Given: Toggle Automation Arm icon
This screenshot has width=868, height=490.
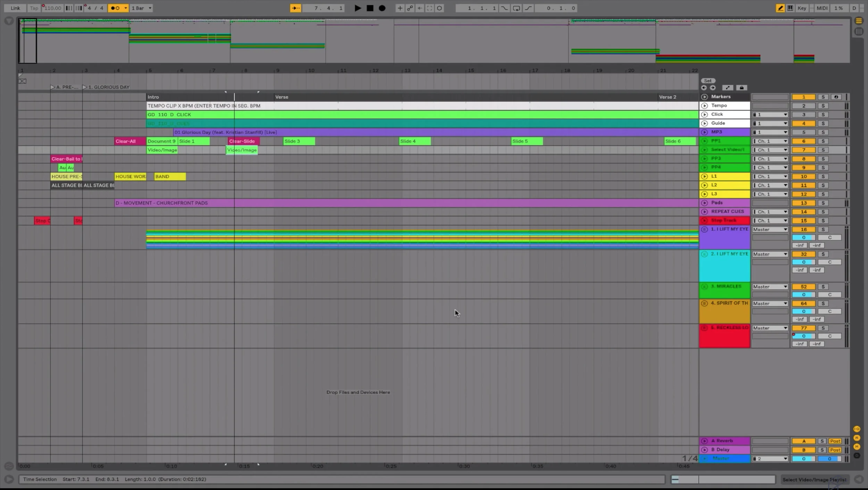Looking at the screenshot, I should click(410, 8).
